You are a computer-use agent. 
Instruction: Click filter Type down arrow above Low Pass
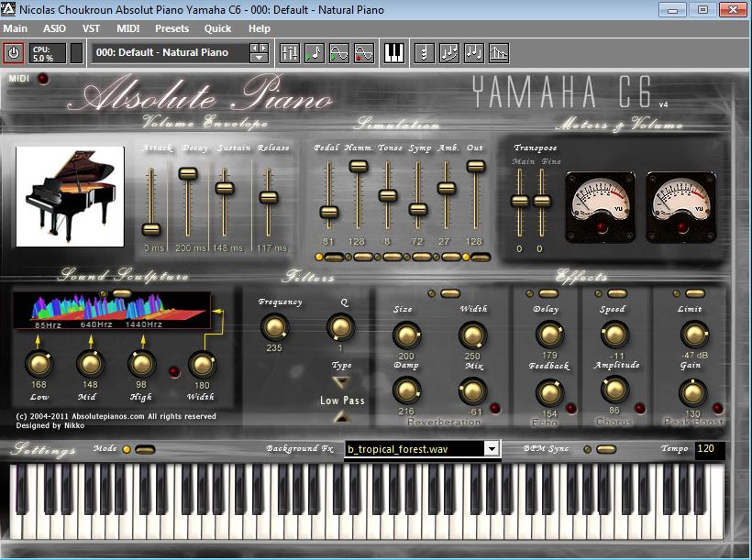[341, 382]
